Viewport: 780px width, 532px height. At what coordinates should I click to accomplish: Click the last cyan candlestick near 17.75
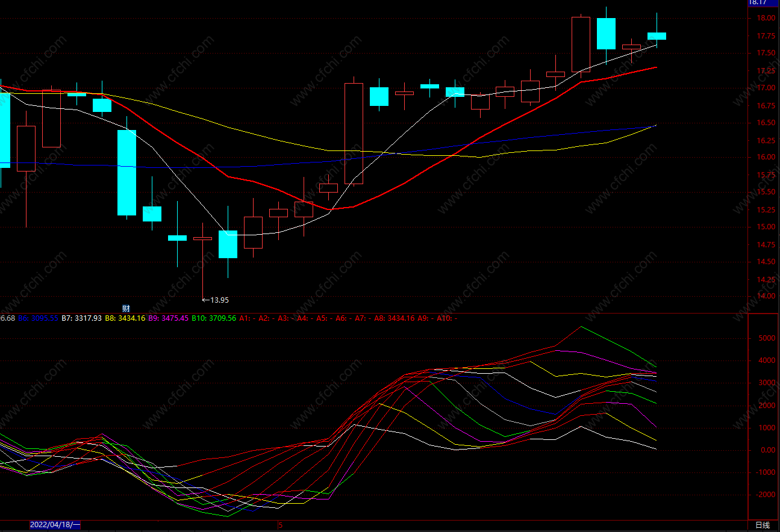[x=657, y=36]
